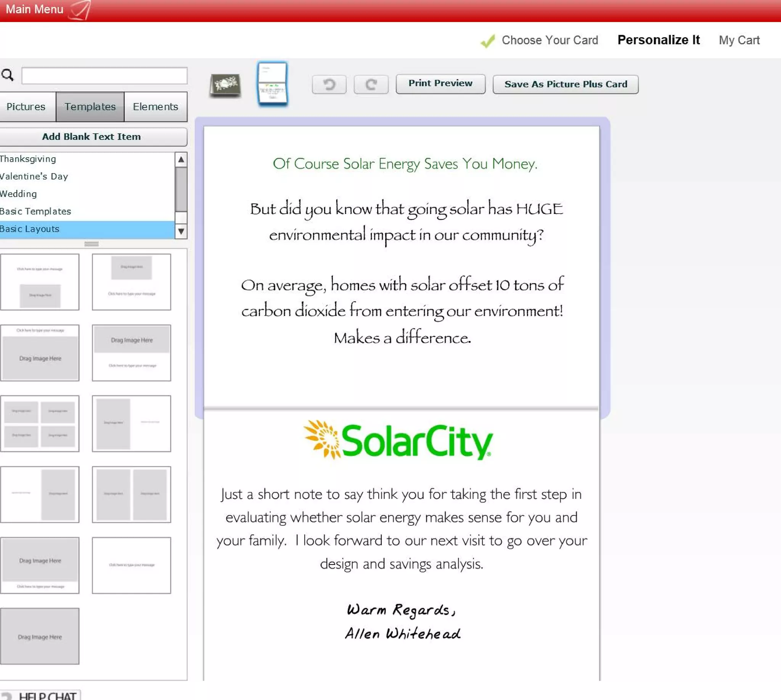Click the Main Menu logo icon
The height and width of the screenshot is (700, 781).
pyautogui.click(x=80, y=9)
